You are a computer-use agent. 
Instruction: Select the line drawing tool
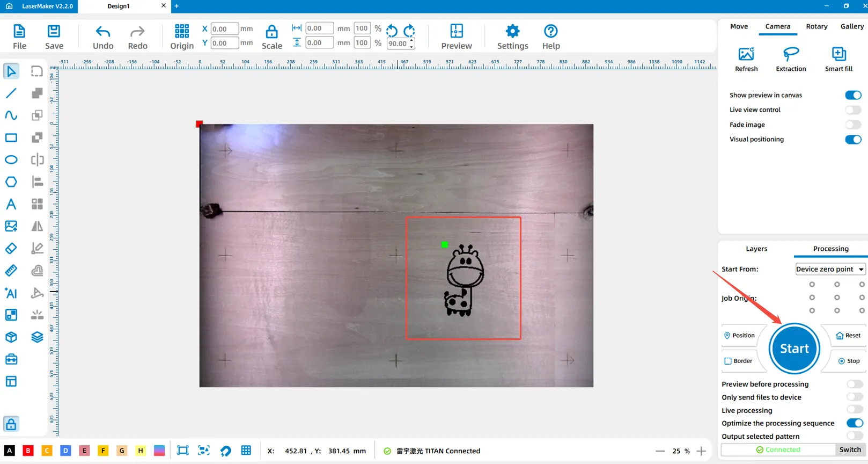pos(11,93)
